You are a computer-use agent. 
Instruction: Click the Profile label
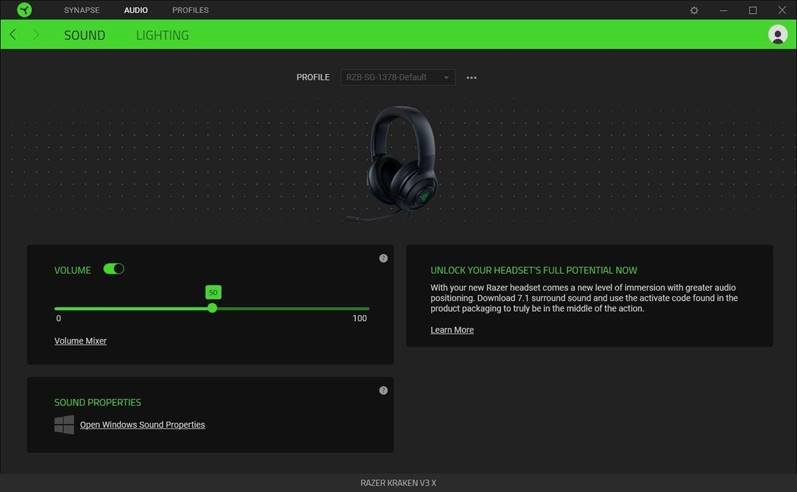[313, 77]
